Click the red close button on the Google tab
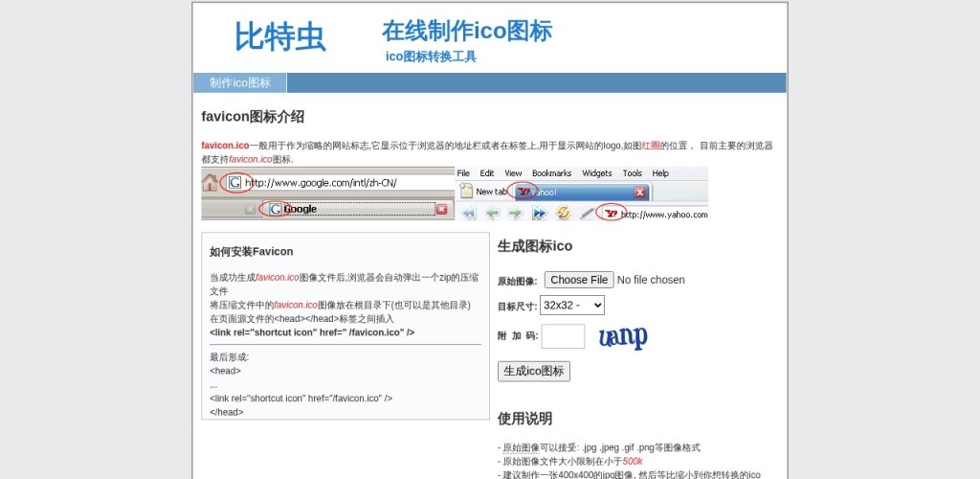 tap(441, 209)
